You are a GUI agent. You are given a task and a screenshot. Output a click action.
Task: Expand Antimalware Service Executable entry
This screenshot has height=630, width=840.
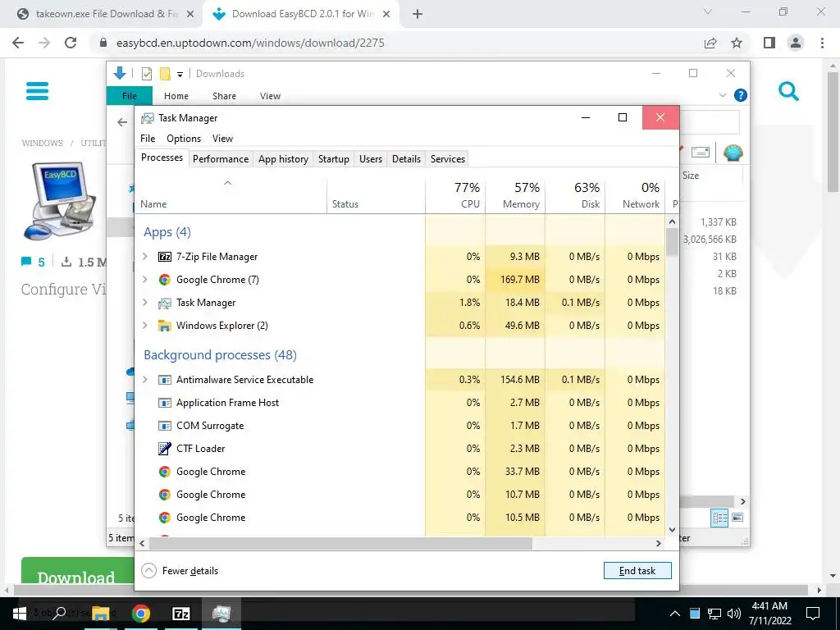[x=144, y=380]
